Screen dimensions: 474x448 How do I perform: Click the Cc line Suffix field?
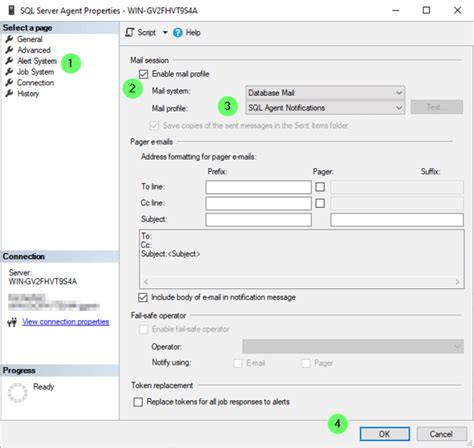click(x=397, y=203)
